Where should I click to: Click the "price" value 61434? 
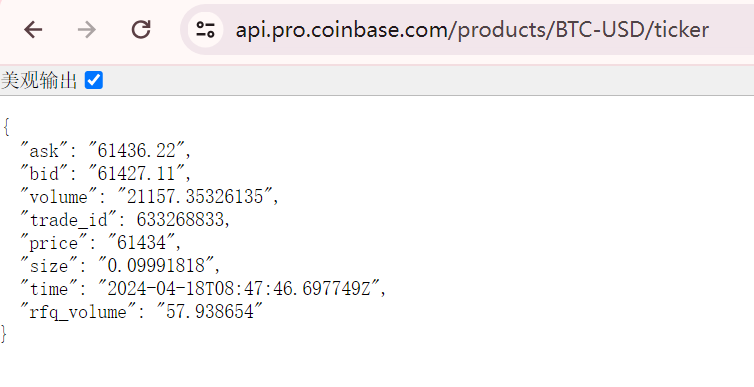141,242
